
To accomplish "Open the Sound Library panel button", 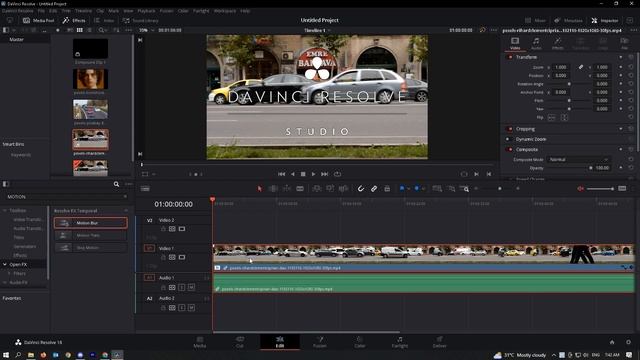I will click(140, 20).
